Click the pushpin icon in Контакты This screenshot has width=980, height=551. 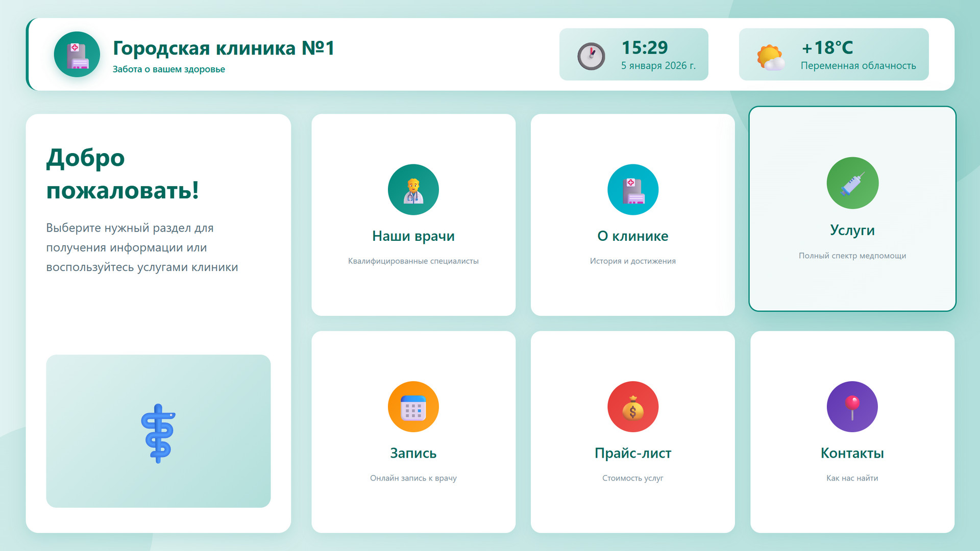point(852,407)
